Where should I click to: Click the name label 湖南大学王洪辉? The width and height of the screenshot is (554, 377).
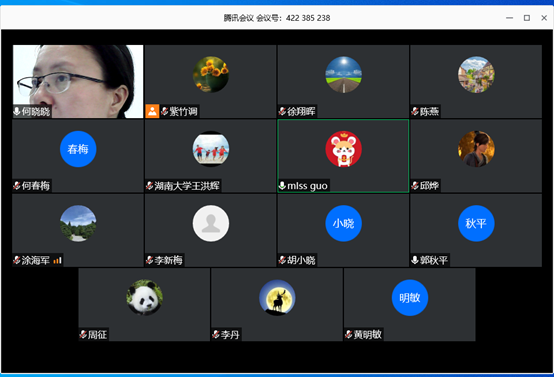pos(187,186)
